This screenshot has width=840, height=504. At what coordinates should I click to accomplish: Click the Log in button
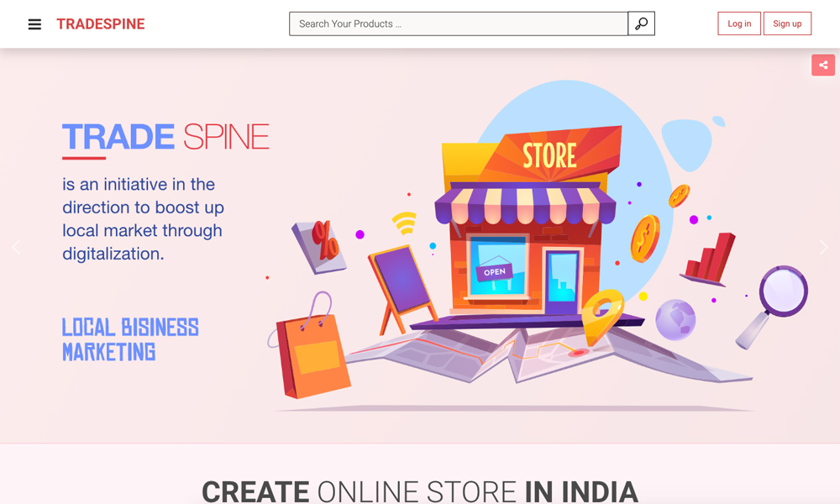pyautogui.click(x=738, y=24)
